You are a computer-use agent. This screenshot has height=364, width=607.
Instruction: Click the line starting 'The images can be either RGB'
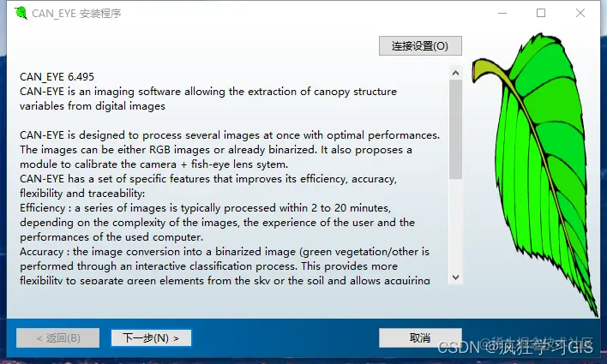point(216,150)
